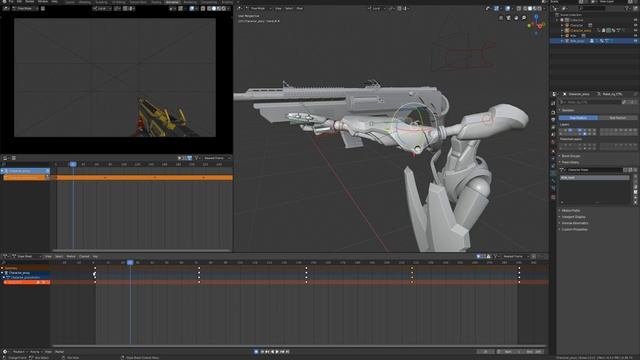Click the zoom viewport magnifier icon
The width and height of the screenshot is (640, 360).
pyautogui.click(x=524, y=18)
